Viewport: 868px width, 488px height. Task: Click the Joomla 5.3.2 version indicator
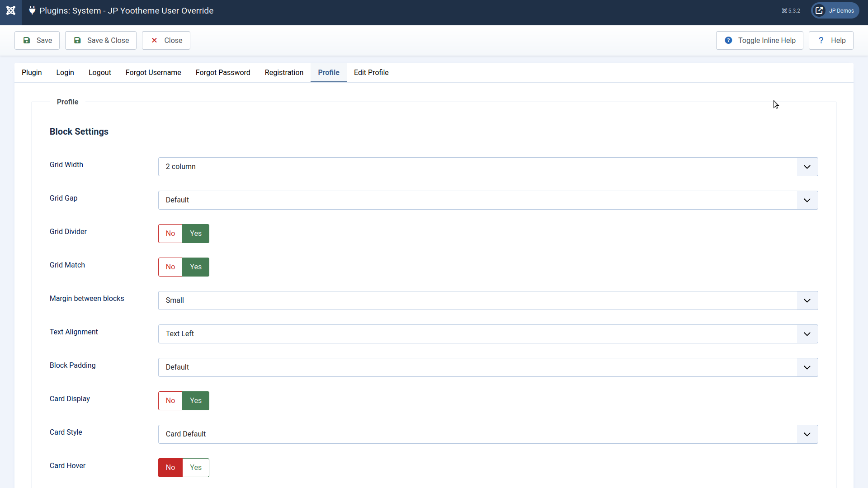791,11
